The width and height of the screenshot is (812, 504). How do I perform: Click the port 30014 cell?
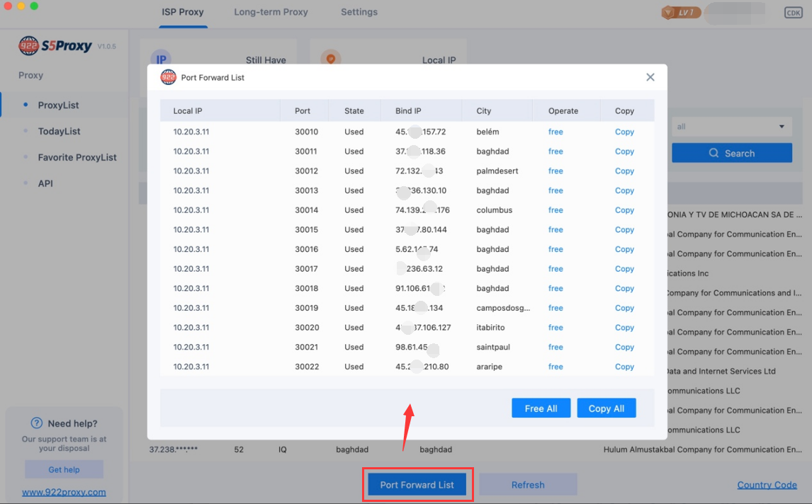[x=307, y=210]
